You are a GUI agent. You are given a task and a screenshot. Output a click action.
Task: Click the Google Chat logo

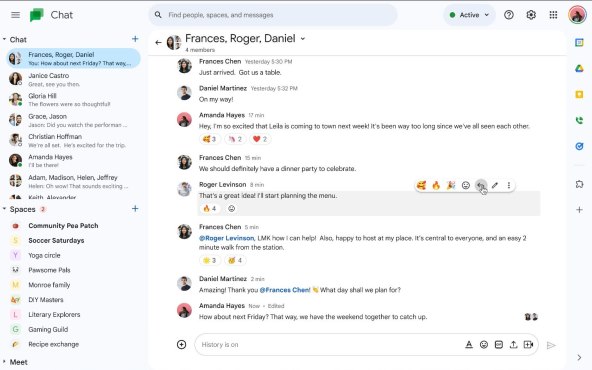coord(37,15)
